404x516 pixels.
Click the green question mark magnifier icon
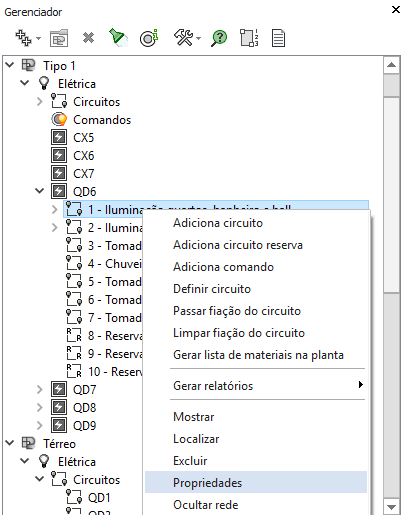pos(219,38)
